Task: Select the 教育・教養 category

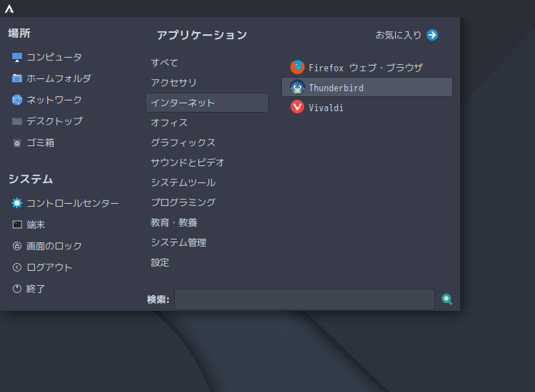Action: click(x=207, y=222)
